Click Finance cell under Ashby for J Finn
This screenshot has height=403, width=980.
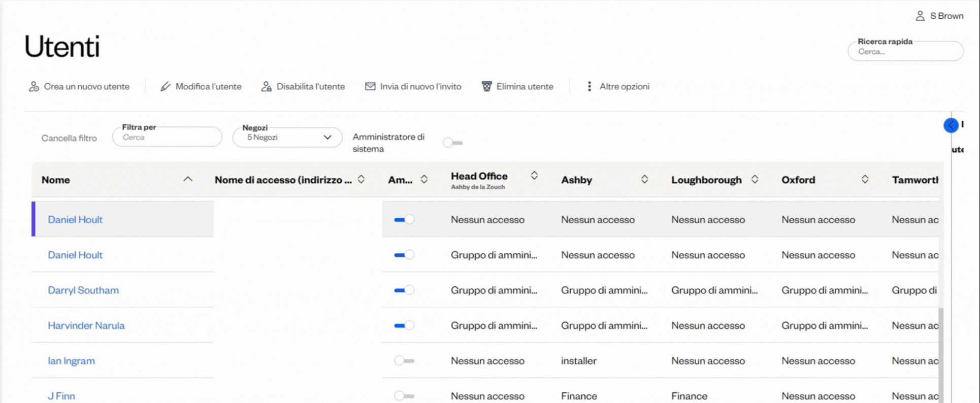(x=579, y=396)
